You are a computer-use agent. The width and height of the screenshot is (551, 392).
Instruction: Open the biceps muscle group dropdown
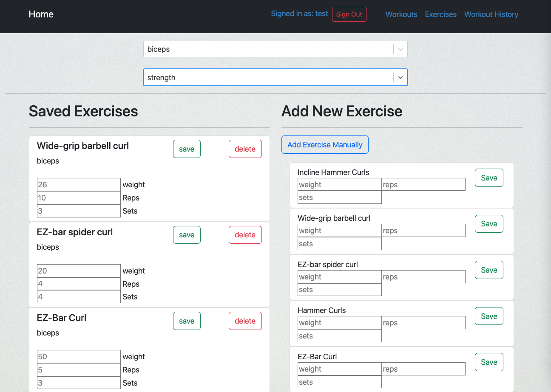click(275, 49)
